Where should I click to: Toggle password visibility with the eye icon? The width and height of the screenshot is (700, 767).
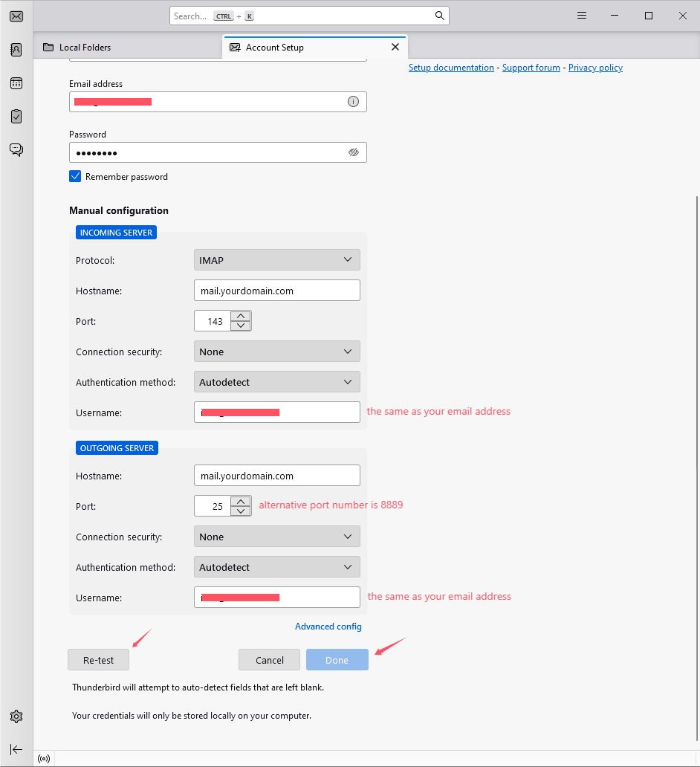(353, 152)
